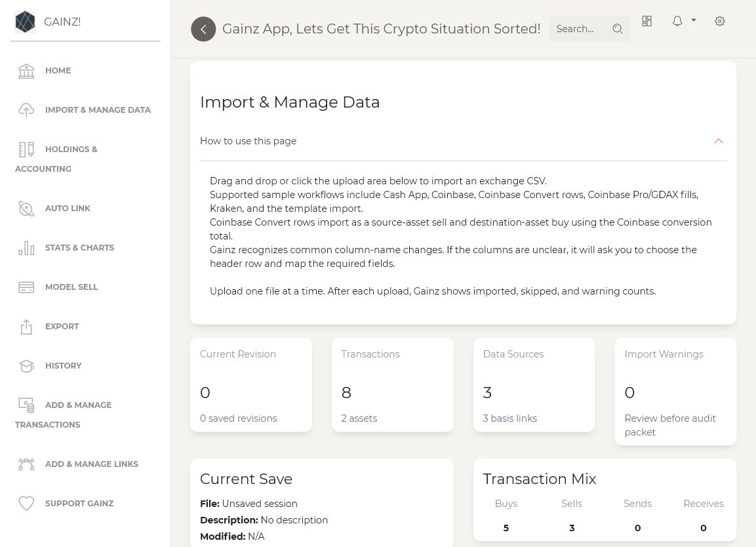Go to Holdings & Accounting

pyautogui.click(x=56, y=159)
